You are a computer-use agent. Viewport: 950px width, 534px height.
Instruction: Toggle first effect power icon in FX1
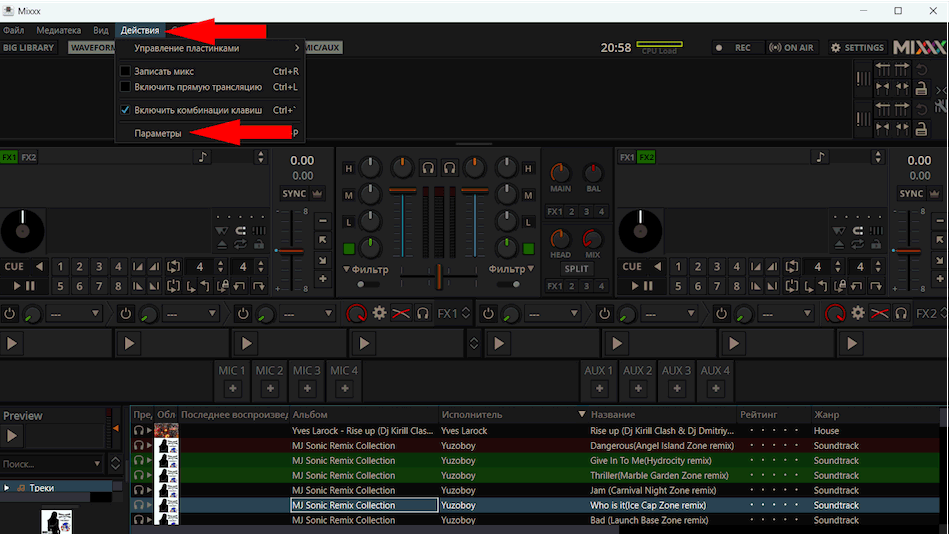(10, 313)
